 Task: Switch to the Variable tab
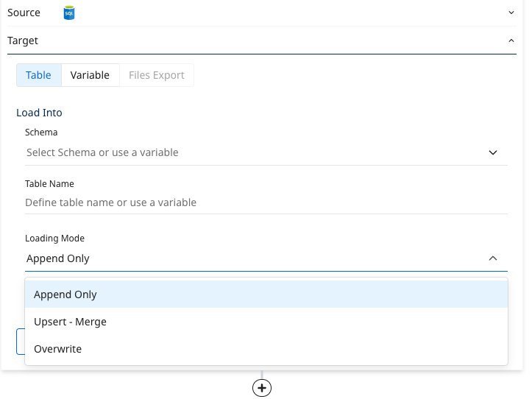pyautogui.click(x=90, y=75)
